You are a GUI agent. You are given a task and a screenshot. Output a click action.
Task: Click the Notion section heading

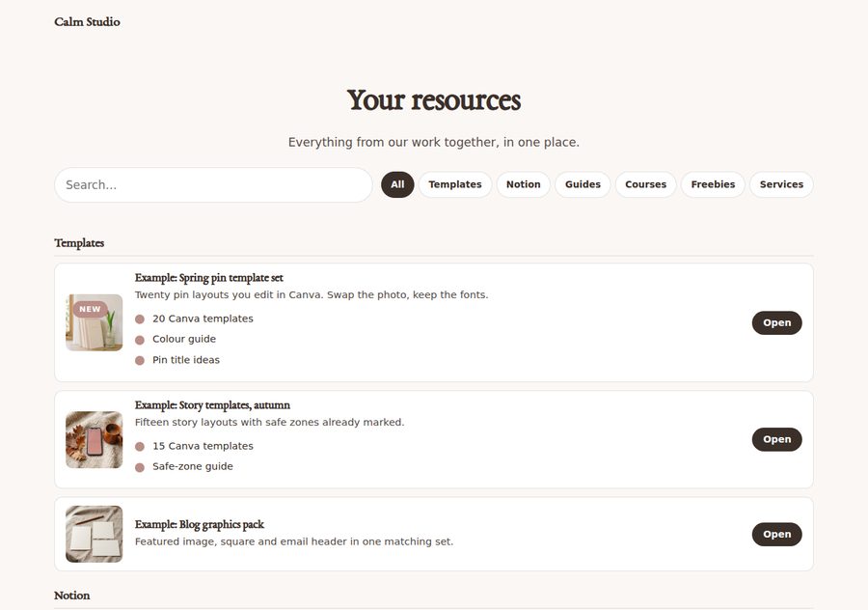72,596
